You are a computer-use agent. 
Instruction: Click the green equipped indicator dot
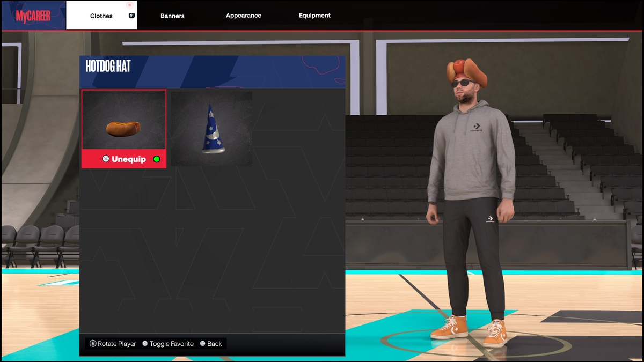click(157, 159)
